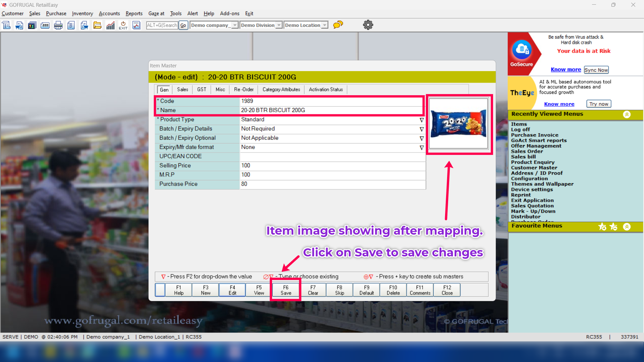The width and height of the screenshot is (644, 362).
Task: Collapse the Recently Viewed Menus panel
Action: click(627, 114)
